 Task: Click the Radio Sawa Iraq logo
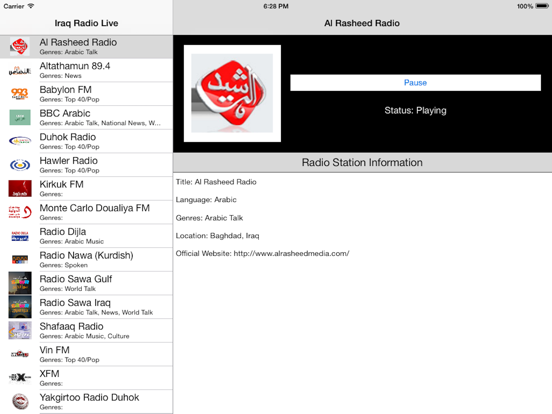tap(20, 307)
